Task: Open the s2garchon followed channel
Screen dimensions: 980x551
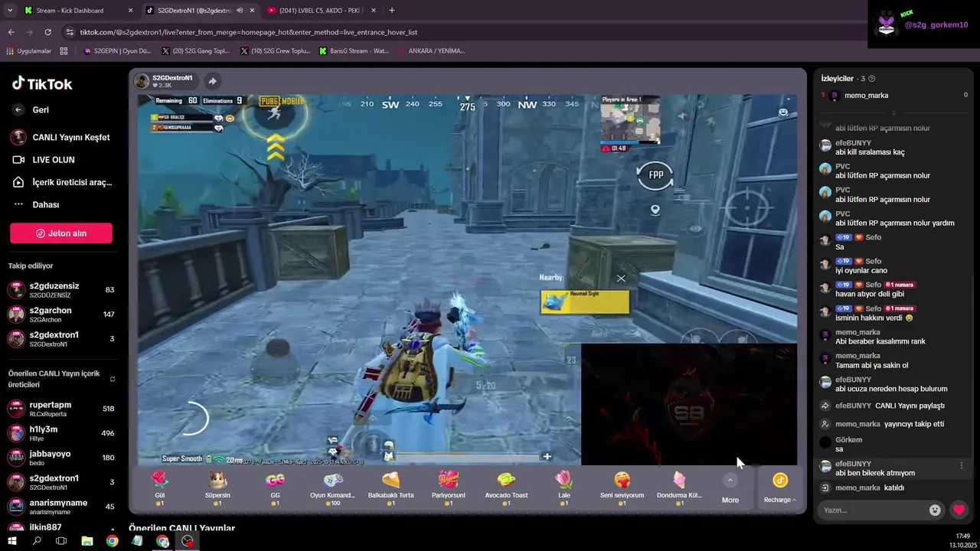Action: pyautogui.click(x=61, y=315)
